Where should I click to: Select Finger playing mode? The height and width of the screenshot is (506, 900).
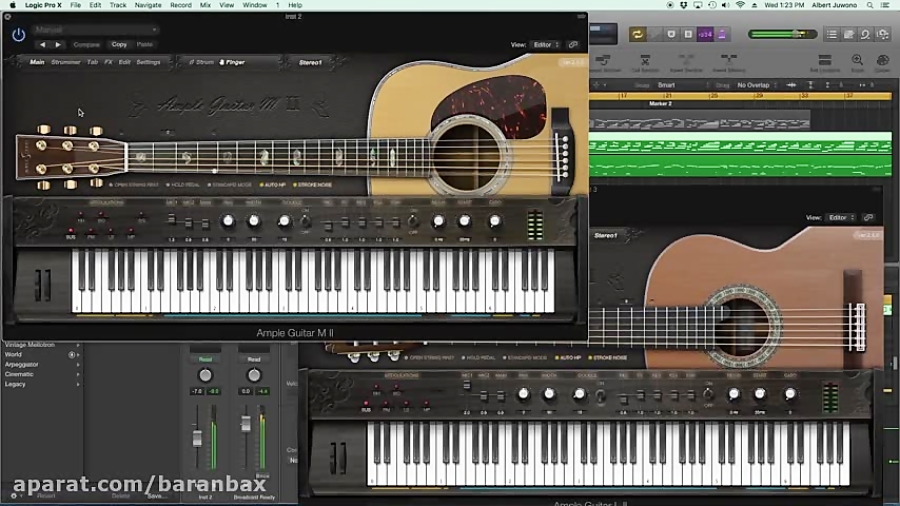(x=232, y=62)
